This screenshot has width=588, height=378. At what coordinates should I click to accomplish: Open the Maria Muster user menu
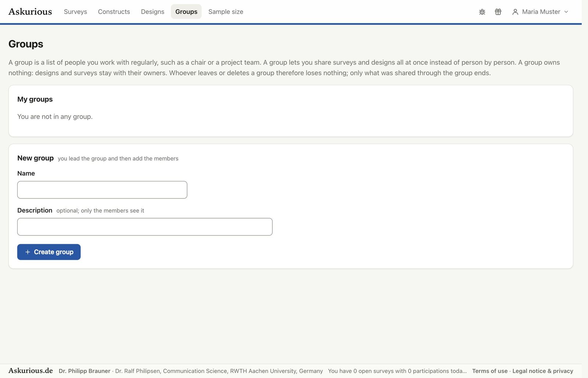pyautogui.click(x=540, y=12)
